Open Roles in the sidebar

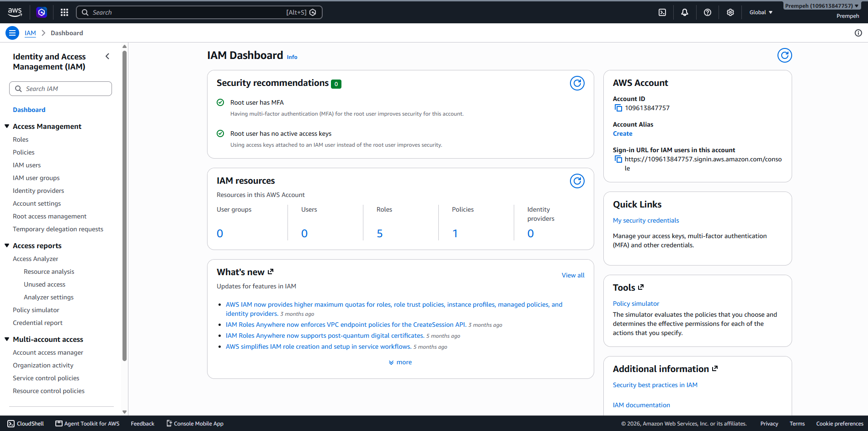21,139
